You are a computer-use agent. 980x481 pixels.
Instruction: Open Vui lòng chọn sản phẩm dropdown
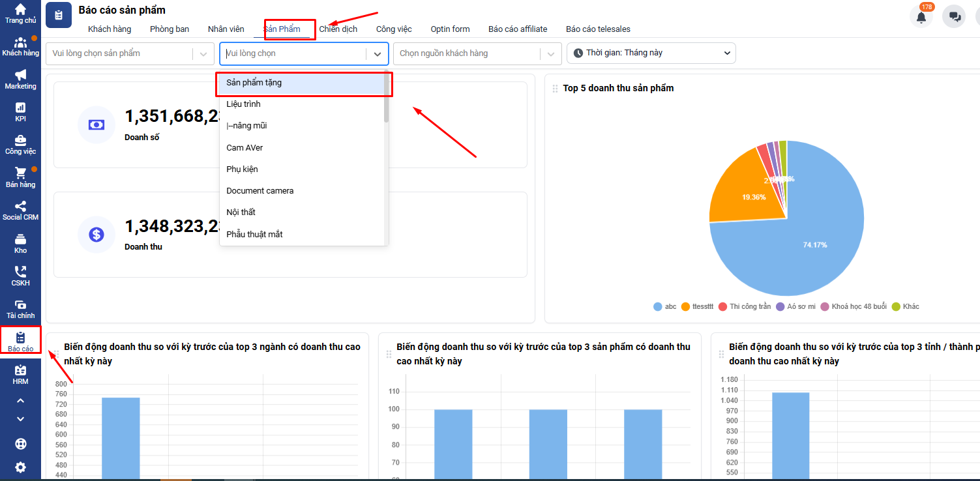130,53
